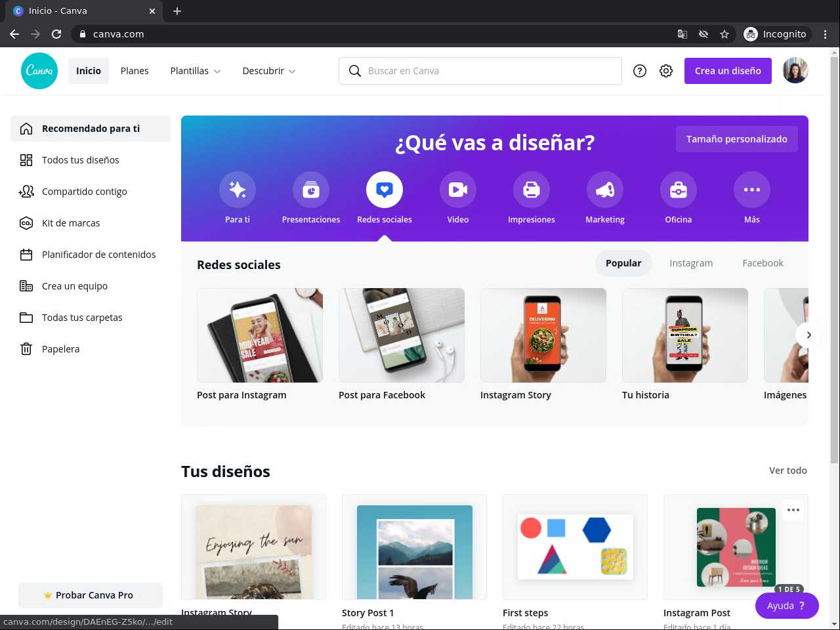This screenshot has height=630, width=840.
Task: Open Ver todo link
Action: (788, 471)
